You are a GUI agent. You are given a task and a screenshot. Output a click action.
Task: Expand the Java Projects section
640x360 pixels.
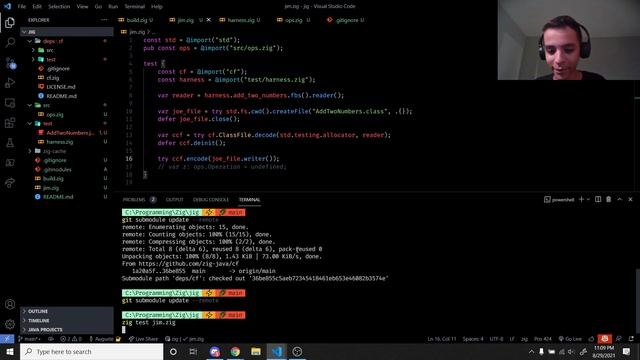click(67, 329)
